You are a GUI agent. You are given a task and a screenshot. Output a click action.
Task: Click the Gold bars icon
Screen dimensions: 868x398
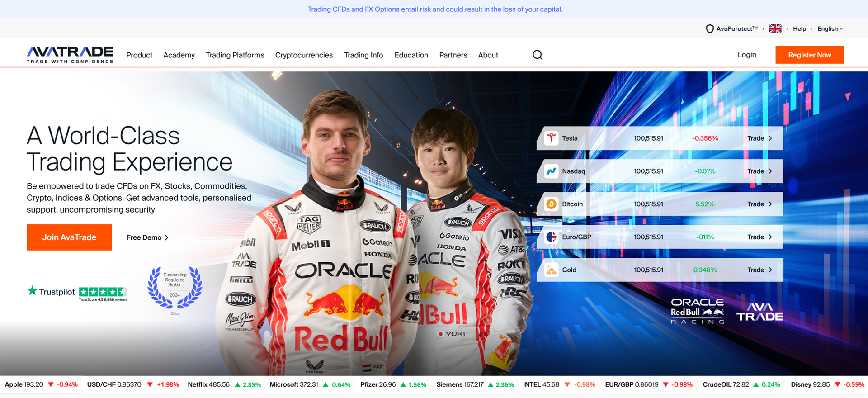(551, 270)
